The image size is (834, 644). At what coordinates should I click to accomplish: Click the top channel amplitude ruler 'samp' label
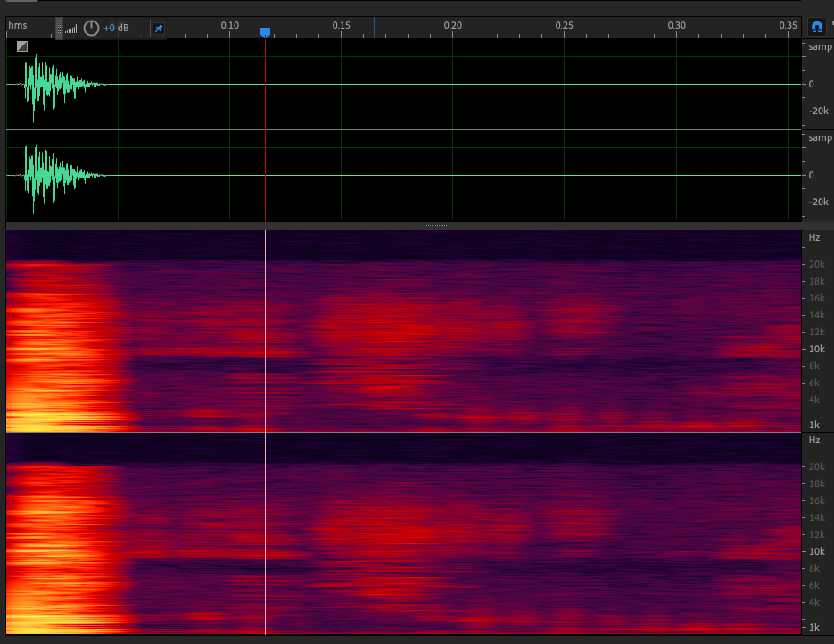(x=820, y=46)
